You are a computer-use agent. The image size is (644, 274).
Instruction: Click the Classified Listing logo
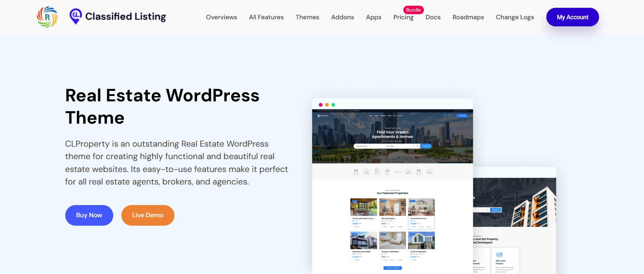coord(118,17)
